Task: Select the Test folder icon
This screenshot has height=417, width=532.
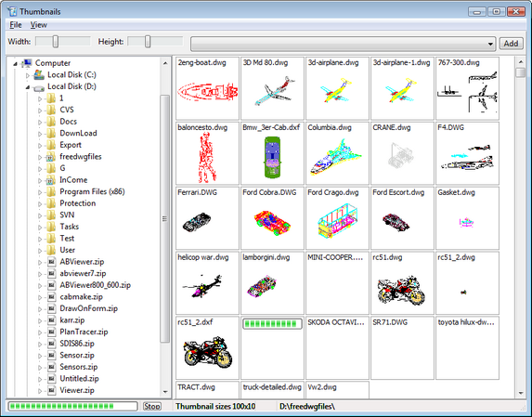Action: (x=51, y=238)
